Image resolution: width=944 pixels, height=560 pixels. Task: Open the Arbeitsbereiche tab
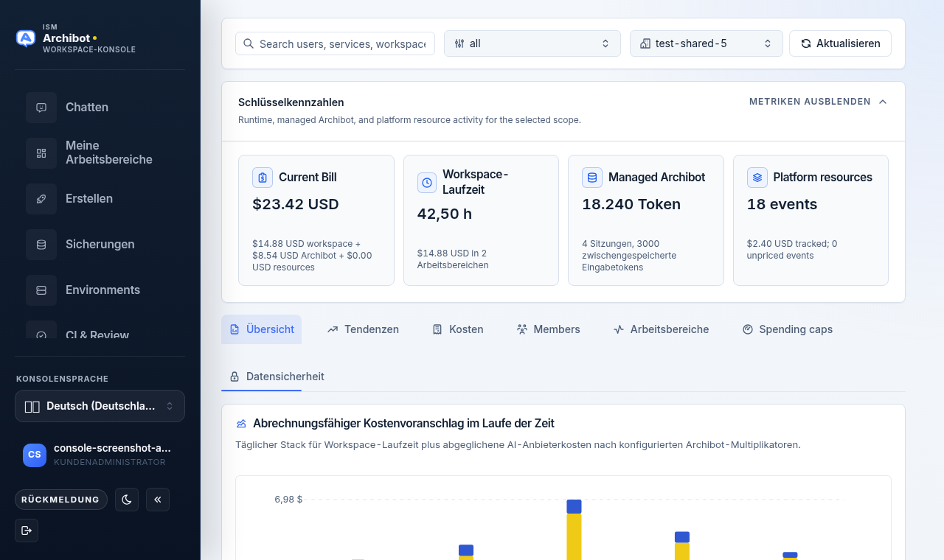tap(661, 329)
